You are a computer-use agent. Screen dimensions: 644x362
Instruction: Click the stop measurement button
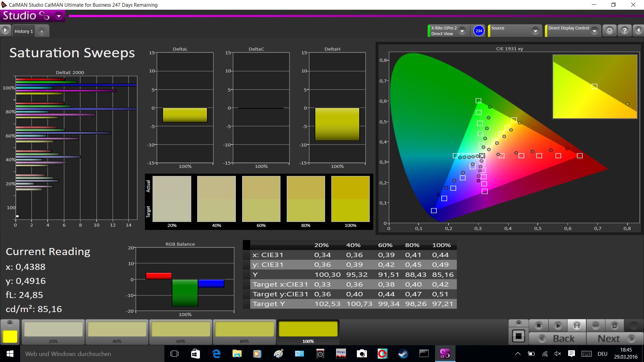tap(539, 325)
